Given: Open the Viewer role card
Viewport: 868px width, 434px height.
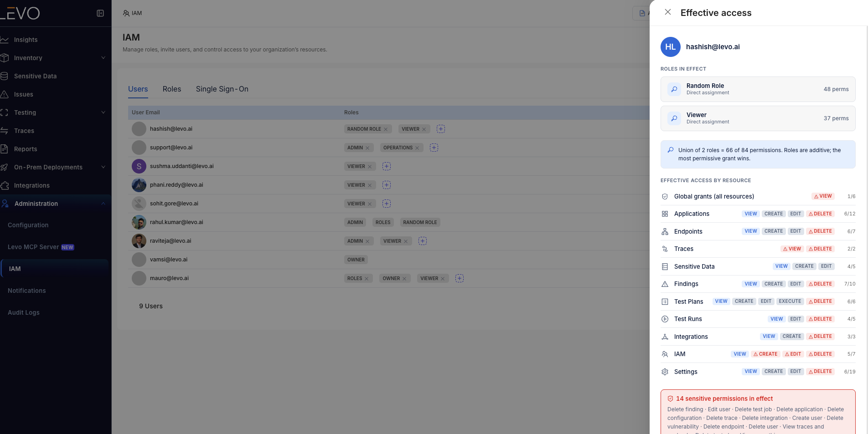Looking at the screenshot, I should (758, 118).
